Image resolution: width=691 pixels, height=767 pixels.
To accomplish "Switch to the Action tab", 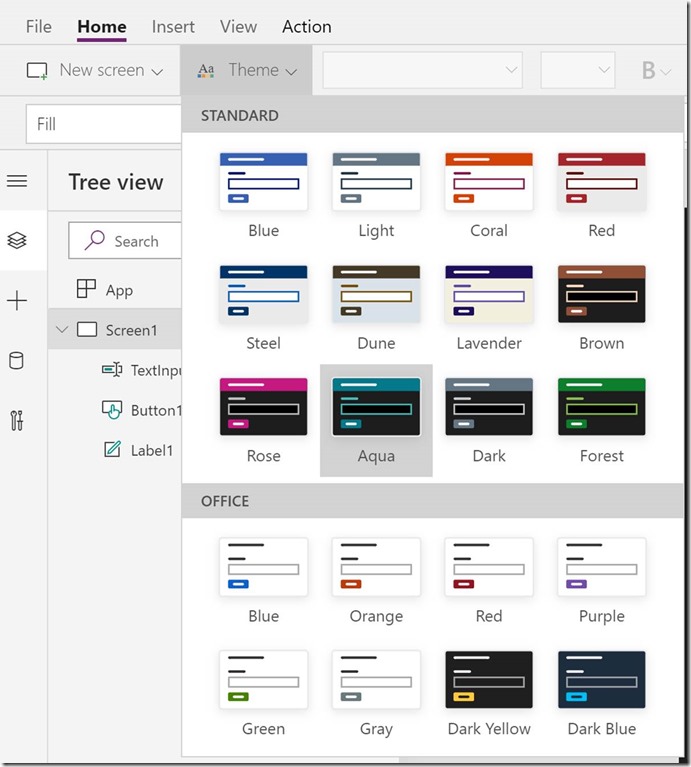I will [x=306, y=27].
